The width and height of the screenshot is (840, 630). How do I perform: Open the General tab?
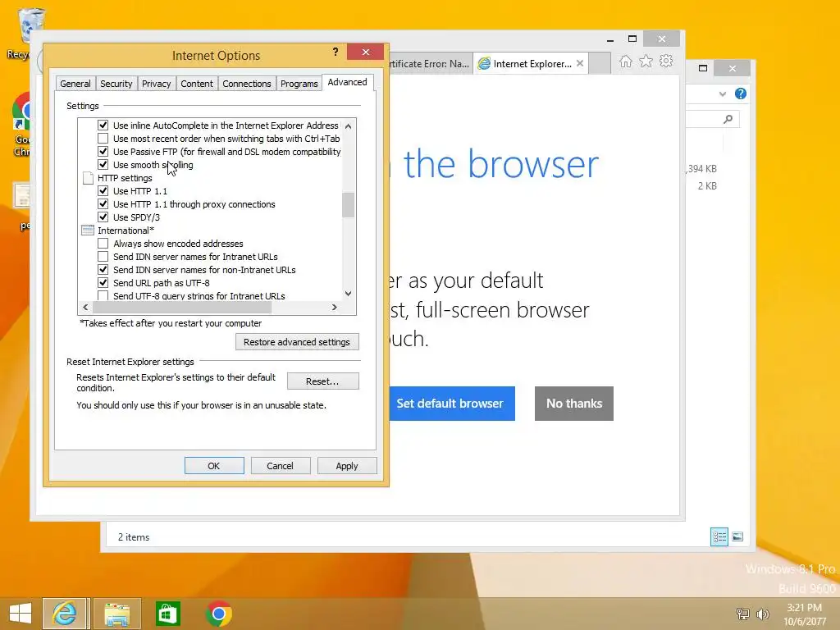(75, 84)
